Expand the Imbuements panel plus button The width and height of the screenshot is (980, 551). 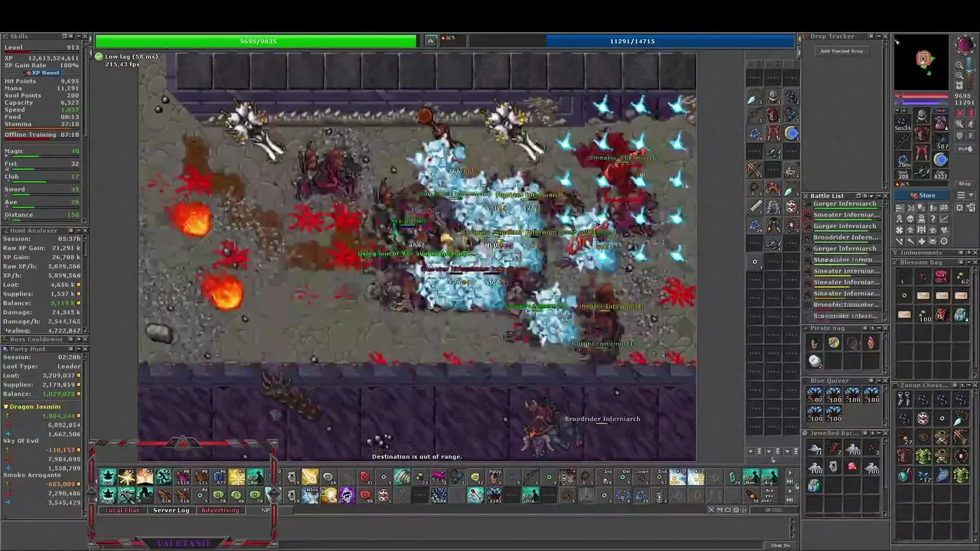tap(969, 253)
